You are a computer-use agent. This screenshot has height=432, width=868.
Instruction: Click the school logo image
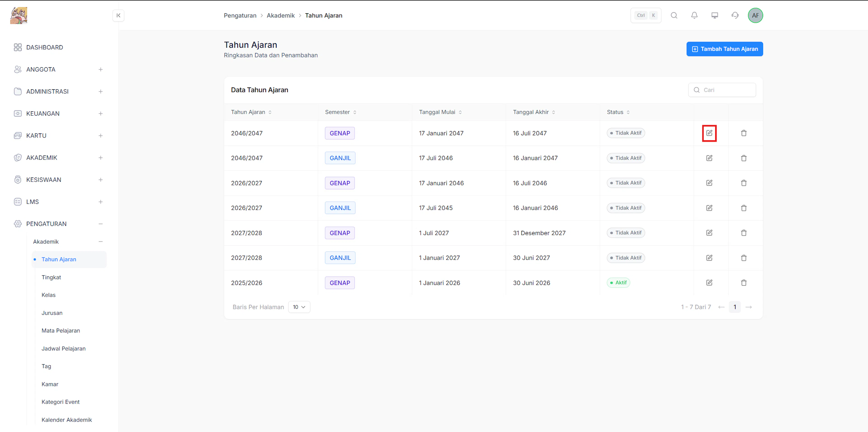point(19,16)
